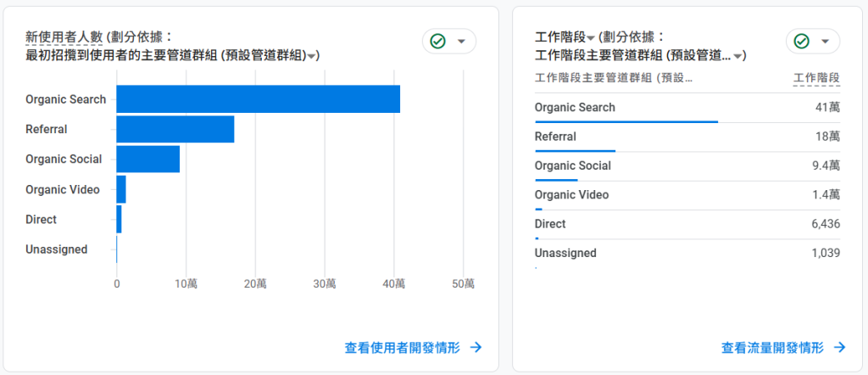Click the 工作階段 column header in the table
Image resolution: width=868 pixels, height=375 pixels.
(816, 78)
